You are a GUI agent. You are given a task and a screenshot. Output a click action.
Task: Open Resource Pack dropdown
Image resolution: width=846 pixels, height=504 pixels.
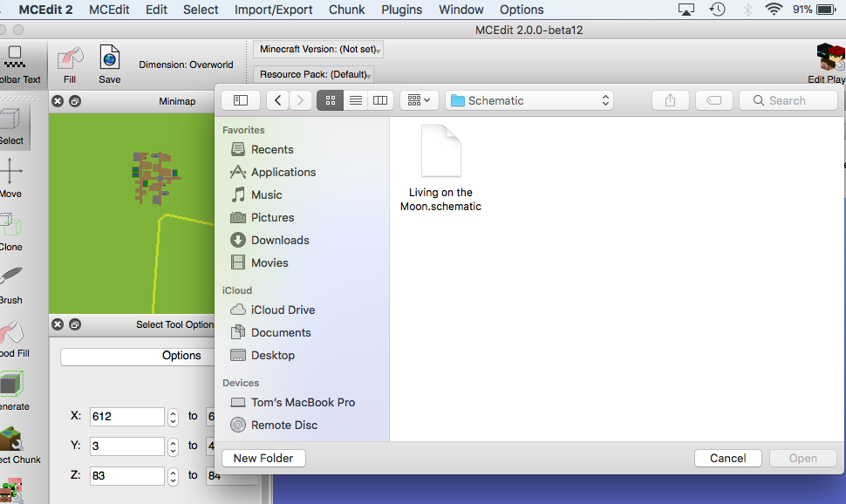[x=313, y=74]
